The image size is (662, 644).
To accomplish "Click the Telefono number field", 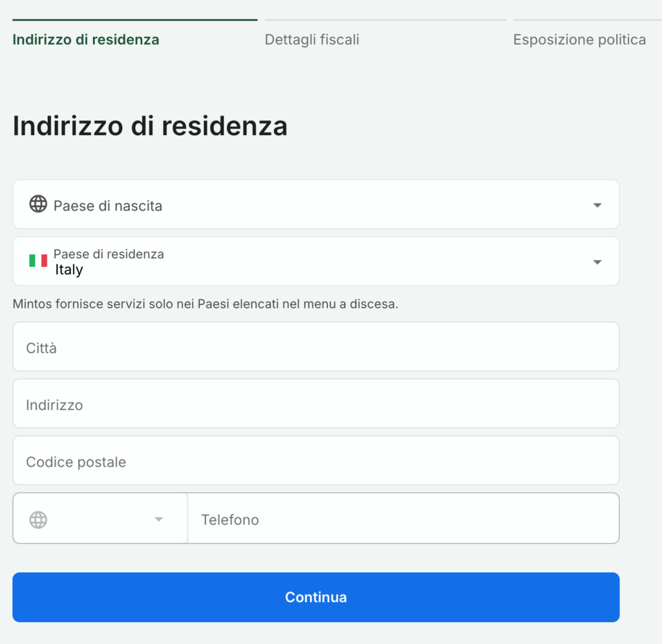I will (403, 519).
